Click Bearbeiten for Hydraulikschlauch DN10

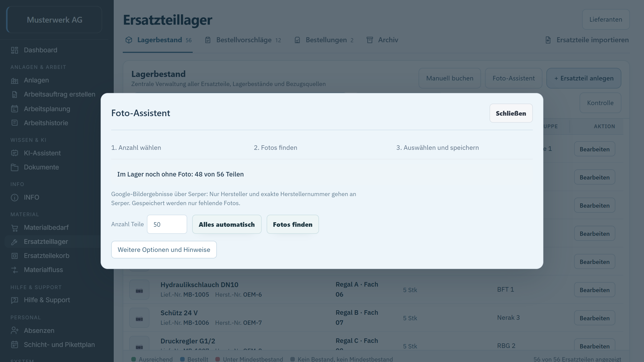click(595, 290)
